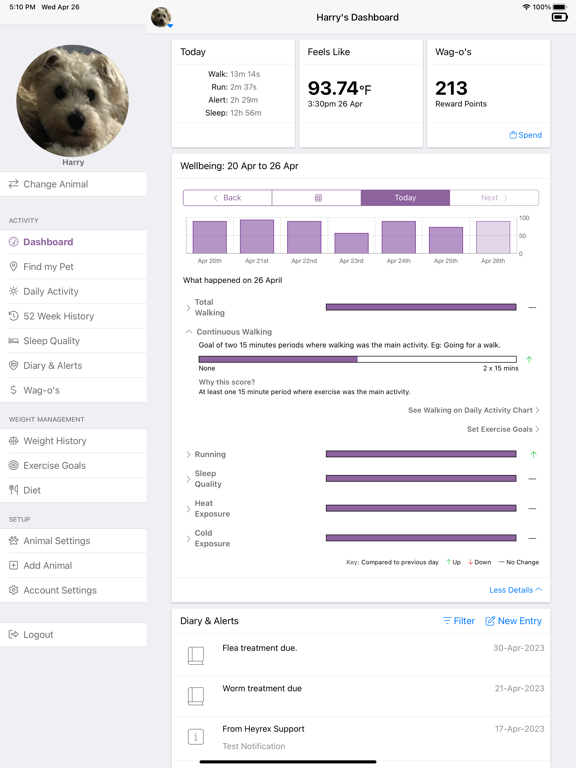Screen dimensions: 576x768
Task: Tap the 213 Reward Points value
Action: pos(452,88)
